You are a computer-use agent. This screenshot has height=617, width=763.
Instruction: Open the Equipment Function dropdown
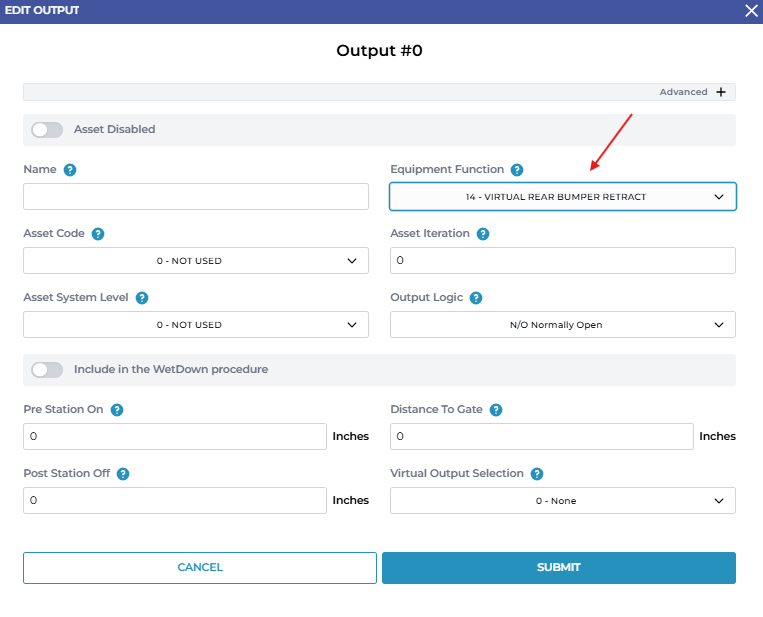562,197
